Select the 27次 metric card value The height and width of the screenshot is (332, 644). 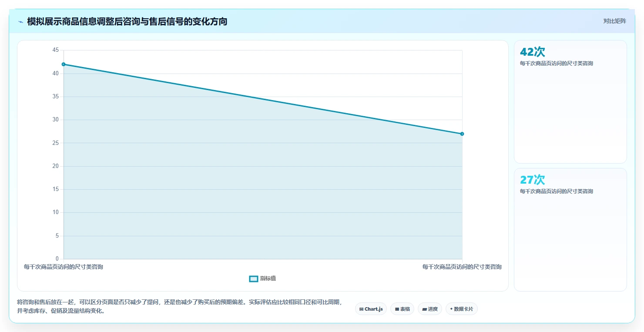pyautogui.click(x=533, y=180)
